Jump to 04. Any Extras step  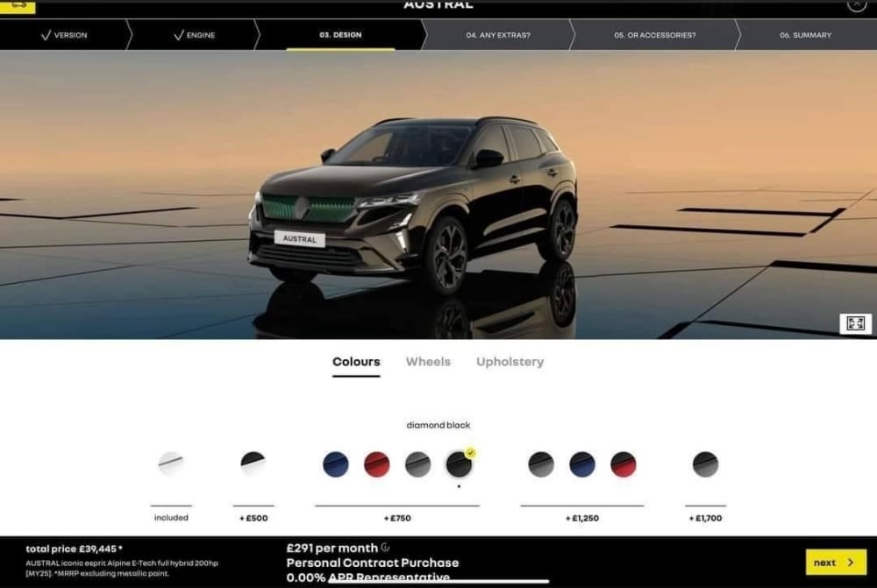(x=498, y=35)
